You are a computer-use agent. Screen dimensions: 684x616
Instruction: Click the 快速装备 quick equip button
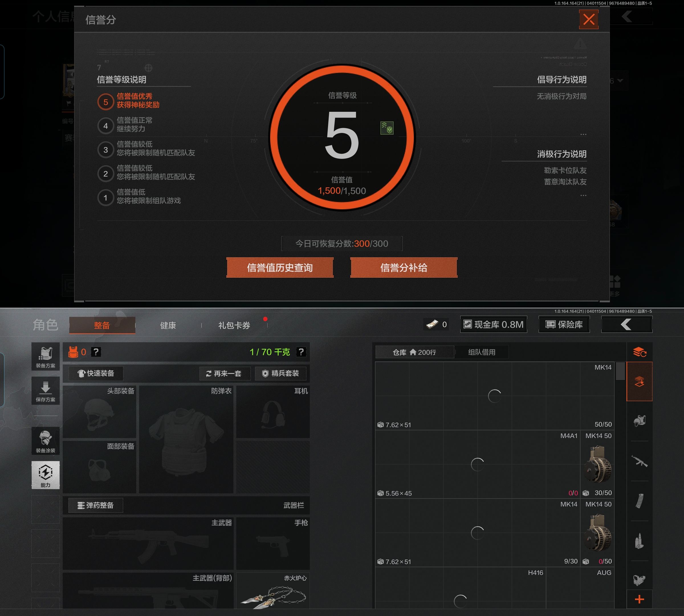(96, 373)
